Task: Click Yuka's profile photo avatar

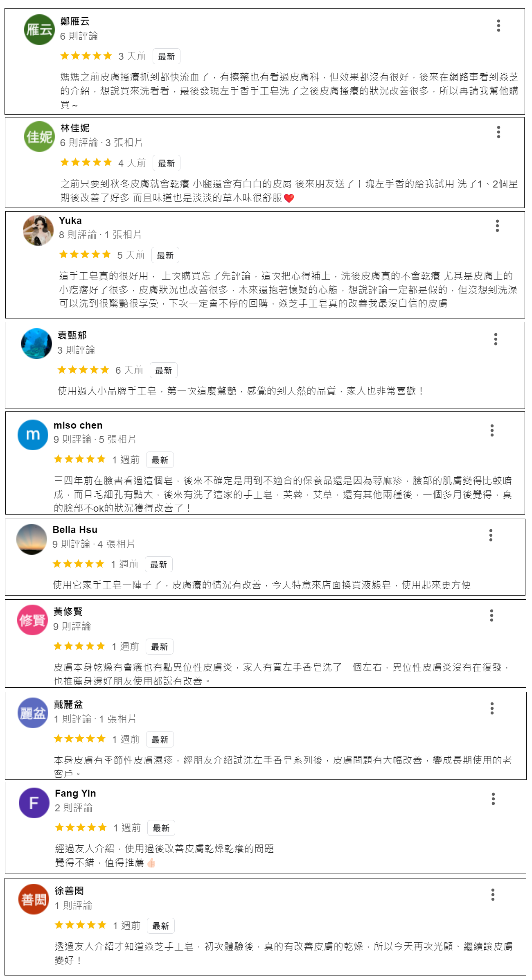Action: pyautogui.click(x=38, y=230)
